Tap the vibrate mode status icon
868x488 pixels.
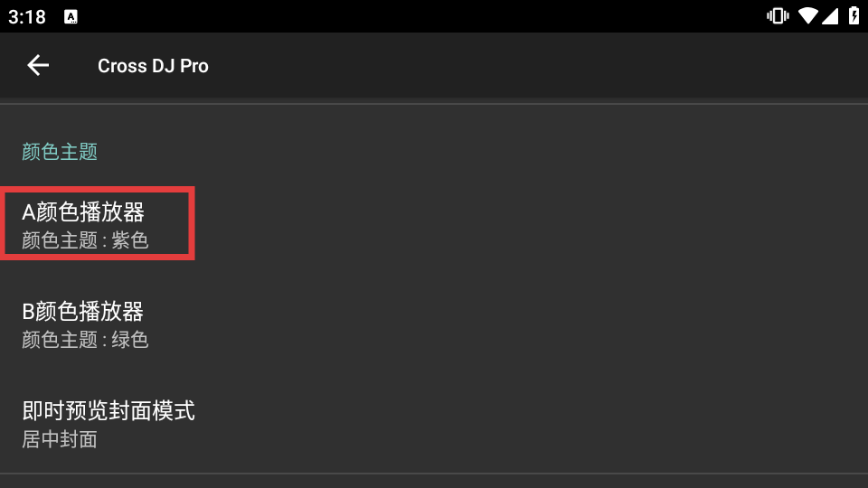click(777, 16)
